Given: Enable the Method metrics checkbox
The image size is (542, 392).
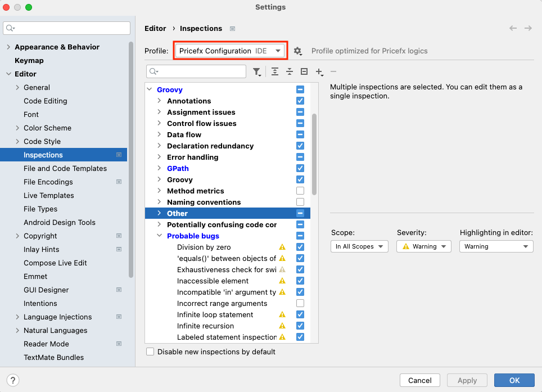Looking at the screenshot, I should [300, 191].
